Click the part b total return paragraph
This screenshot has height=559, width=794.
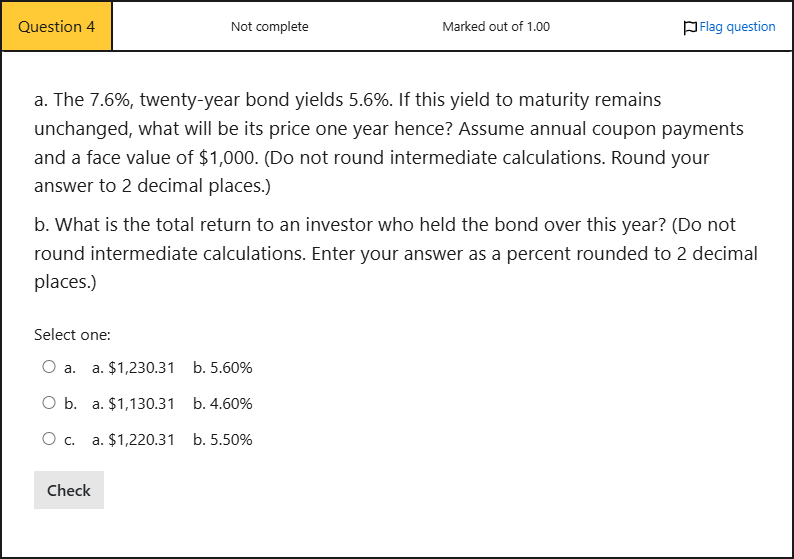click(x=396, y=253)
